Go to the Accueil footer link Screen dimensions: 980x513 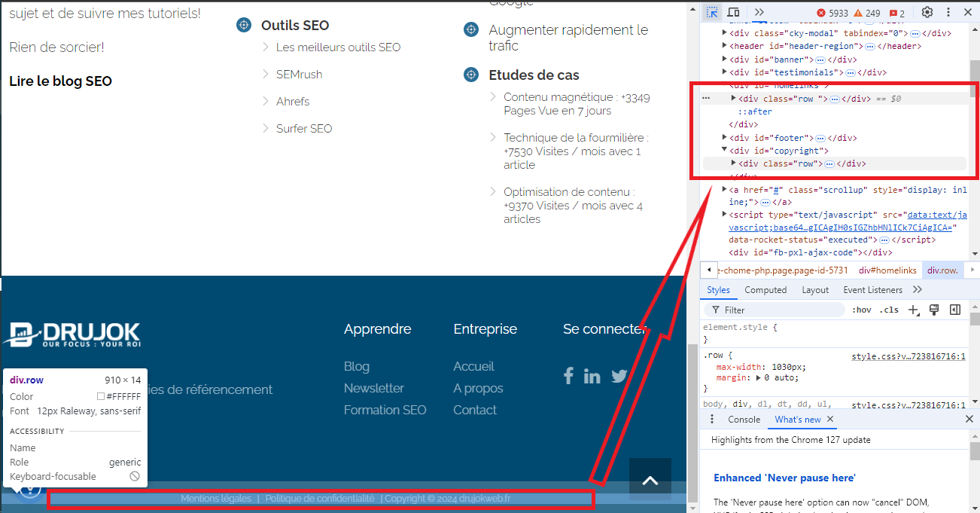click(x=473, y=366)
